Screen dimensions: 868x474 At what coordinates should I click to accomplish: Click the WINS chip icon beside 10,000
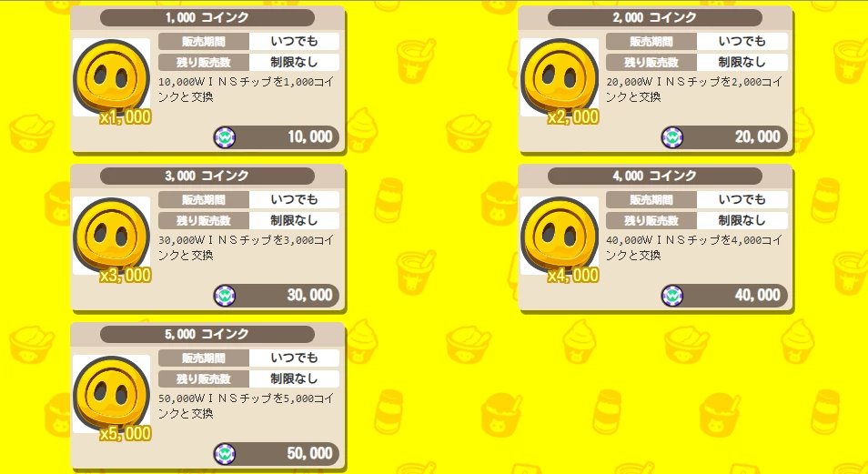[x=224, y=137]
